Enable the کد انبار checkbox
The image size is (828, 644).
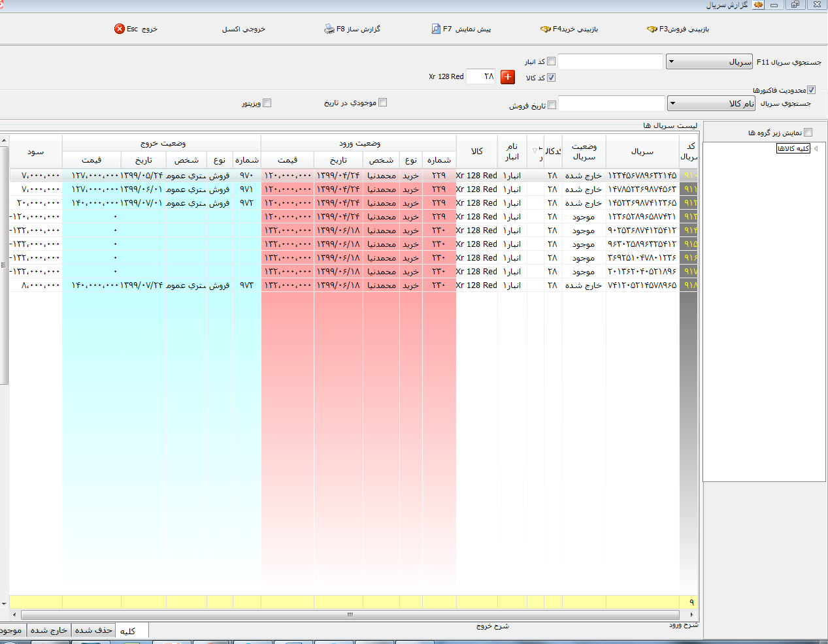click(x=551, y=61)
